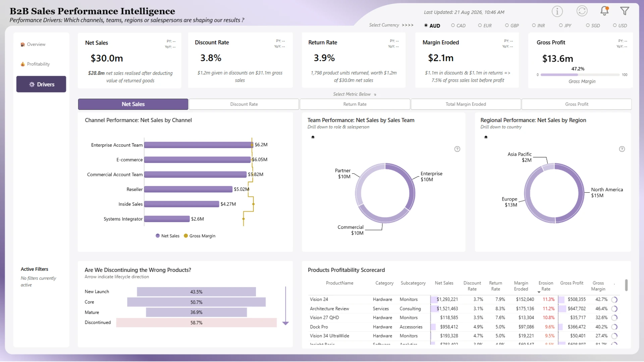Screen dimensions: 644x362
Task: Open the notifications bell icon
Action: click(604, 11)
